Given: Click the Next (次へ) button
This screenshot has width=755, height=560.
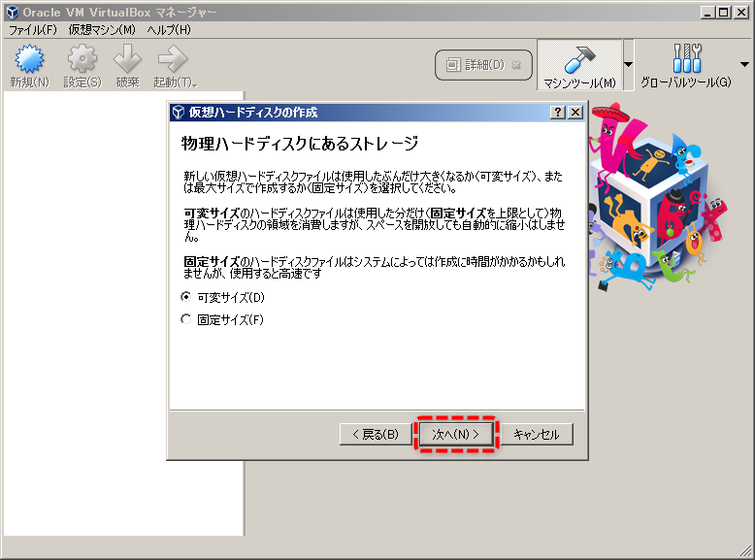Looking at the screenshot, I should (455, 435).
